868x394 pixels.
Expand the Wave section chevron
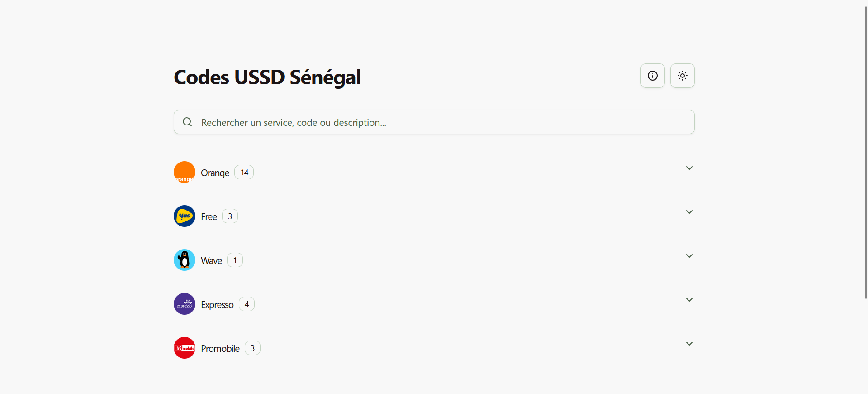point(689,256)
